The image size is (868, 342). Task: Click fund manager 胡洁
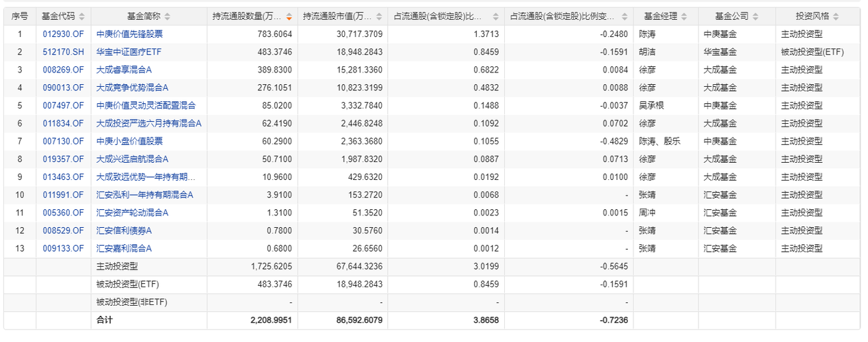(647, 52)
